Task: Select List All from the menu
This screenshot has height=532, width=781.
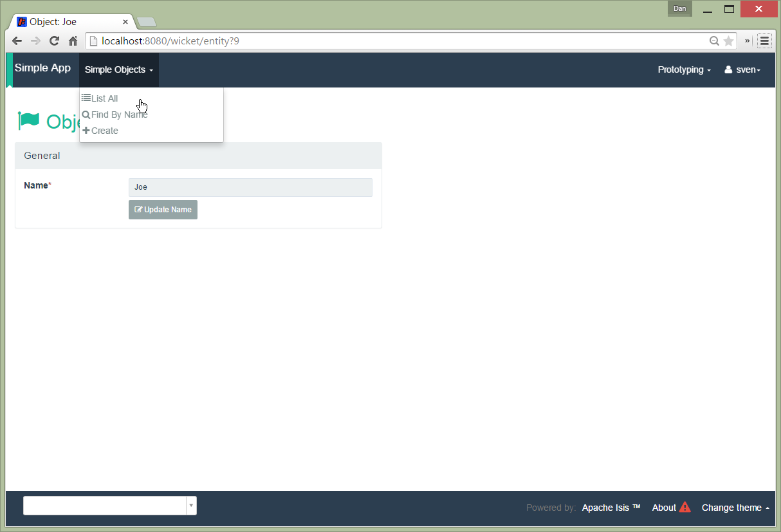Action: click(104, 98)
